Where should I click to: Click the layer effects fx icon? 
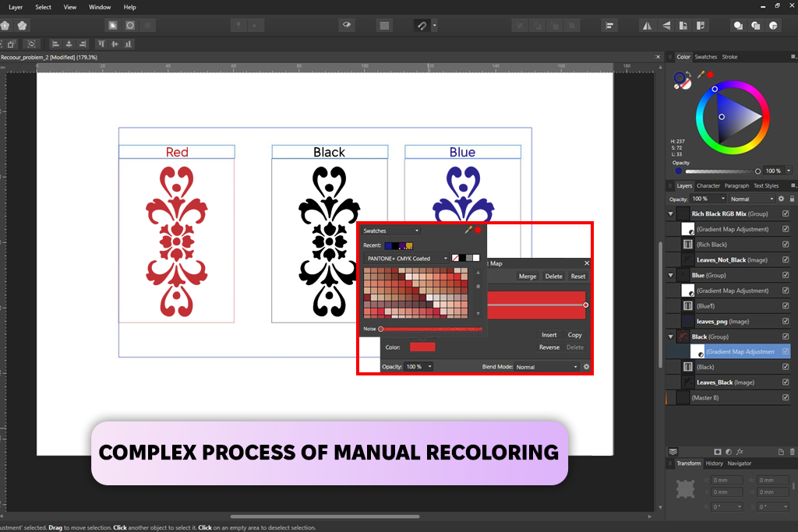[x=740, y=452]
